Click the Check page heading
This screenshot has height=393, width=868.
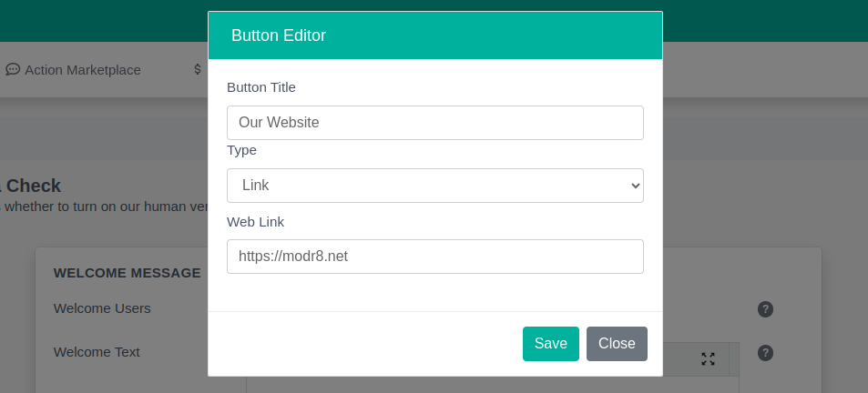pyautogui.click(x=33, y=186)
